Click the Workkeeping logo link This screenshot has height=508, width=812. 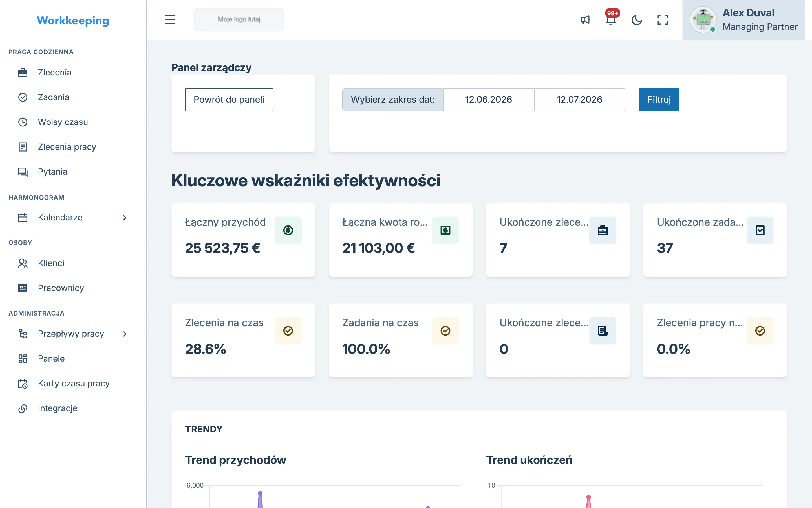[73, 21]
